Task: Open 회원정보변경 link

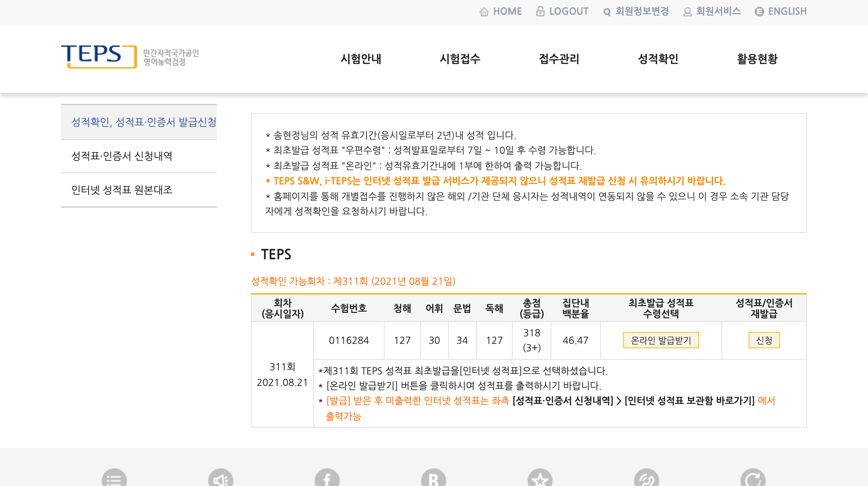Action: pyautogui.click(x=642, y=12)
